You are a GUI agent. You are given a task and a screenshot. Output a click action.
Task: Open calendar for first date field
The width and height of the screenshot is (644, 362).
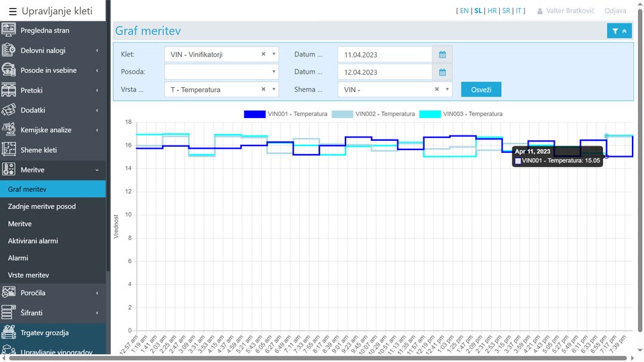click(x=442, y=54)
